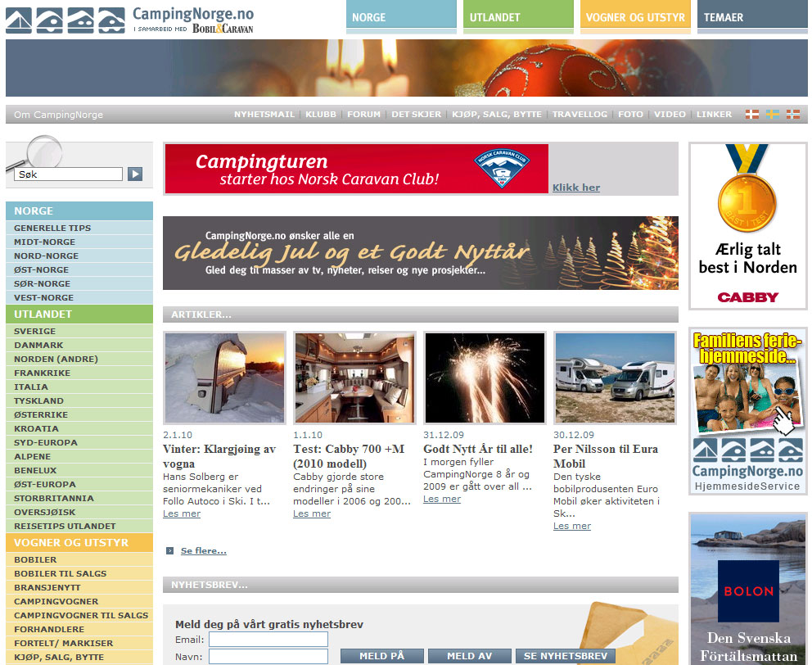Click arrow icon beside Se flere
Viewport: 812px width, 665px height.
pos(170,551)
